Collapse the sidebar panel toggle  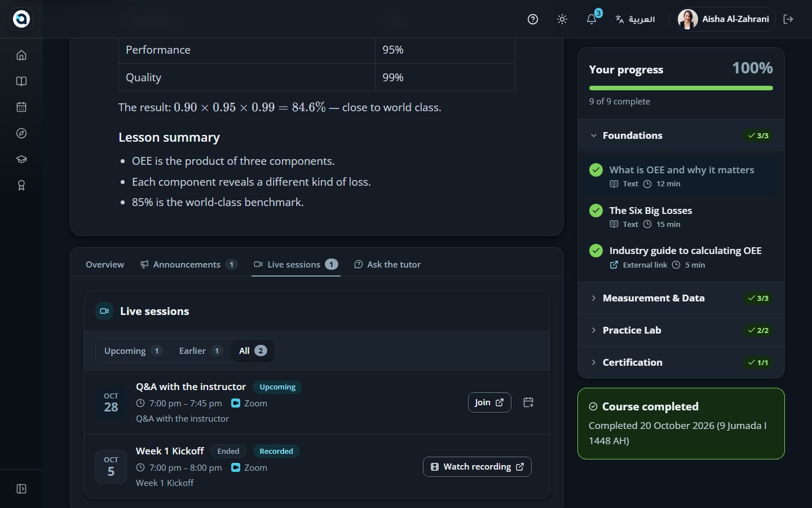point(21,489)
